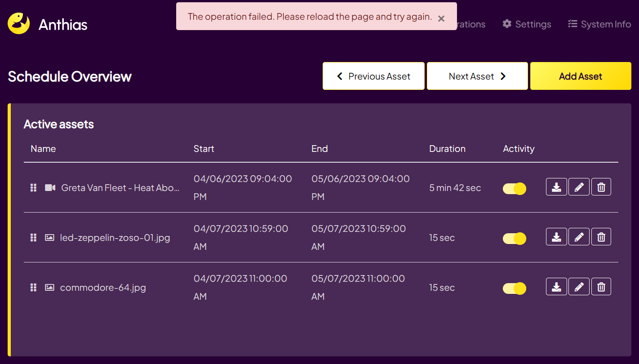Toggle activity off for led-zeppelin-zoso-01.jpg
639x364 pixels.
point(514,238)
